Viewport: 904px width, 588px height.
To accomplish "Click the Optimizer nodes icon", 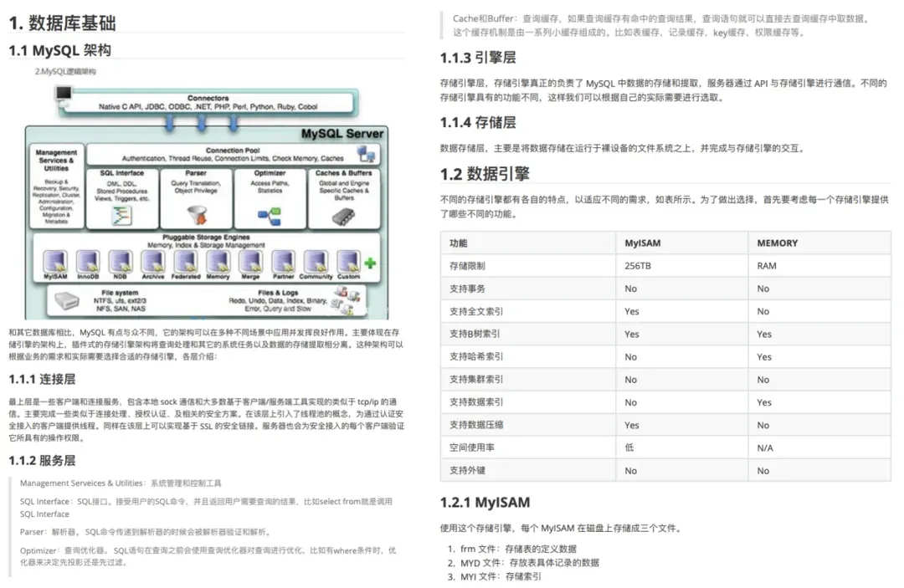I will point(270,217).
